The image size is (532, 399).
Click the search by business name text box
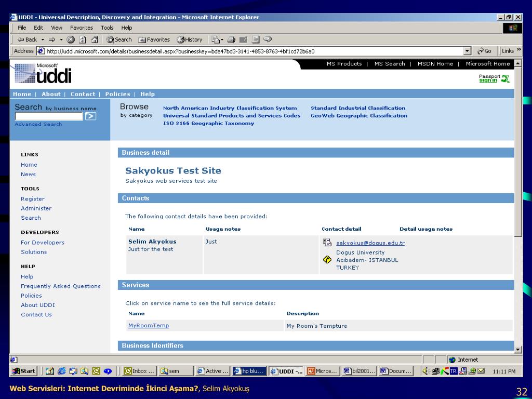(49, 116)
